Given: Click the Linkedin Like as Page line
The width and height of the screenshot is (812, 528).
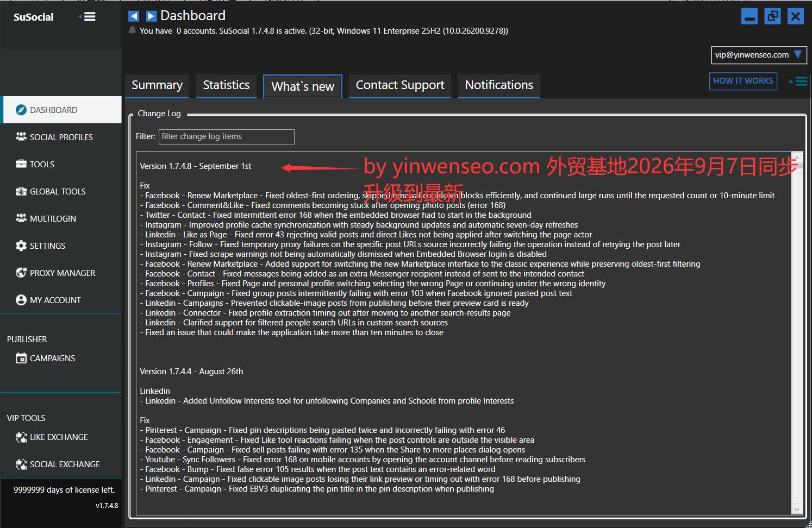Looking at the screenshot, I should click(x=366, y=235).
